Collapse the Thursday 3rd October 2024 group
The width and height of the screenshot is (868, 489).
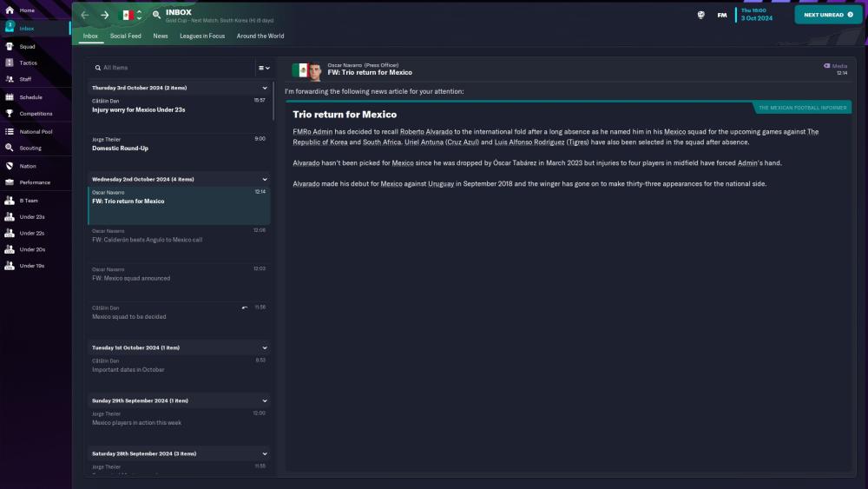[x=265, y=88]
